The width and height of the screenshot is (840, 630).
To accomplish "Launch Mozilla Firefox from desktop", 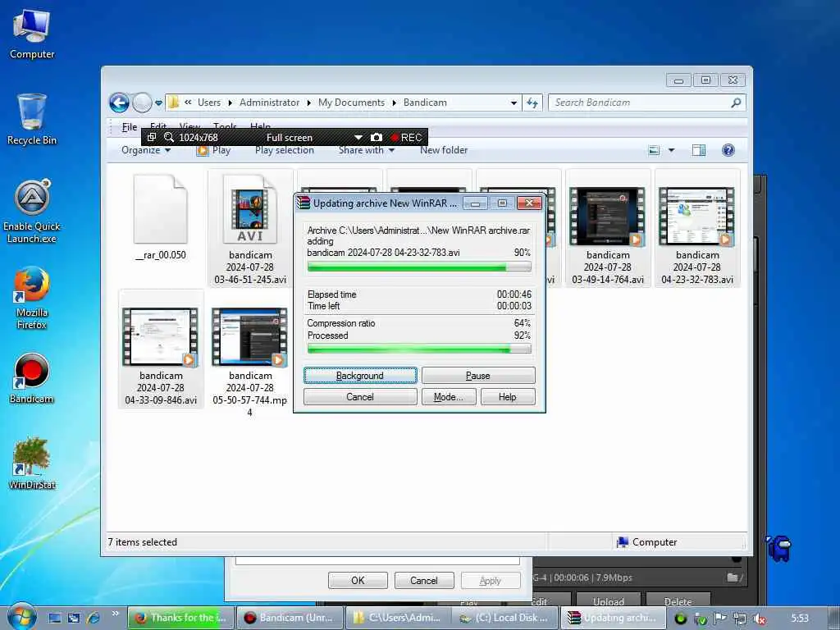I will (32, 298).
